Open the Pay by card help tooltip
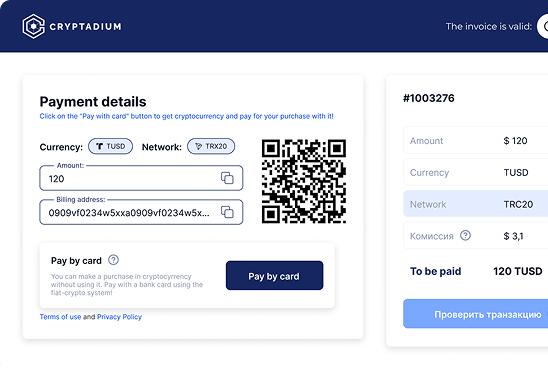This screenshot has width=548, height=370. pyautogui.click(x=113, y=260)
